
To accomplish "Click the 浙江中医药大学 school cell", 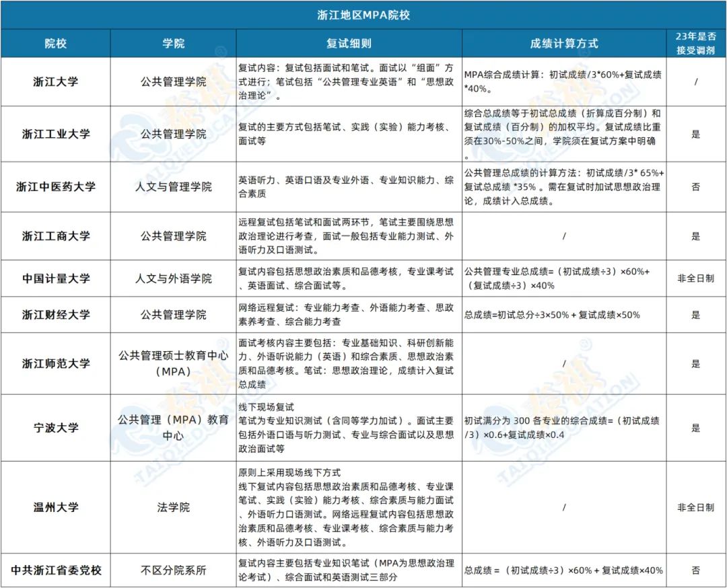I will pos(56,187).
